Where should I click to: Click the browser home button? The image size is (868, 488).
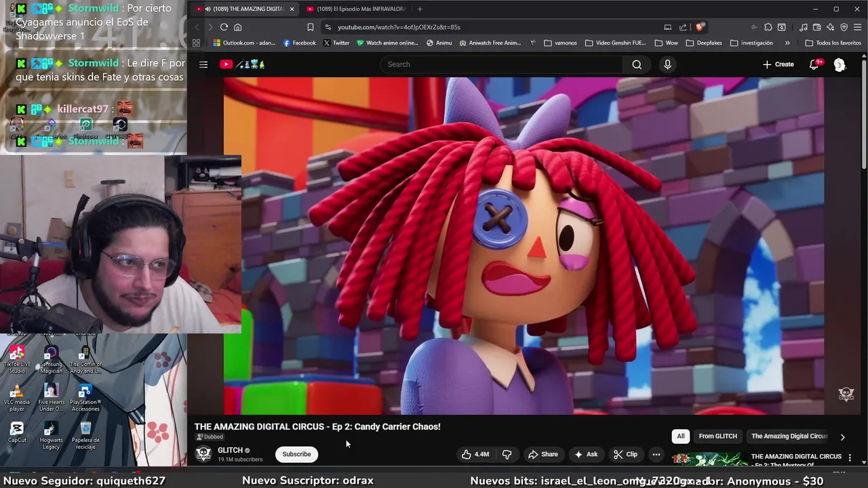(238, 27)
